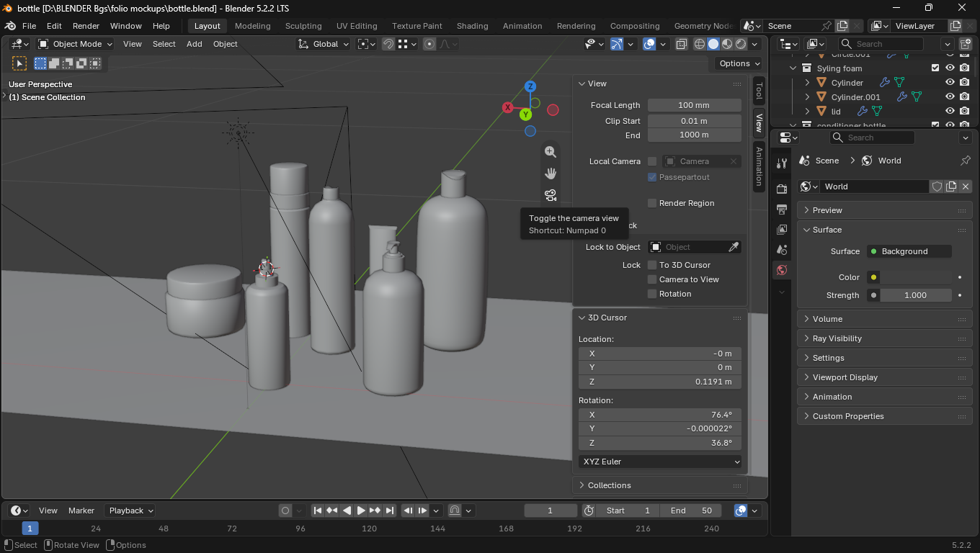Open the Render properties tab icon

tap(782, 189)
